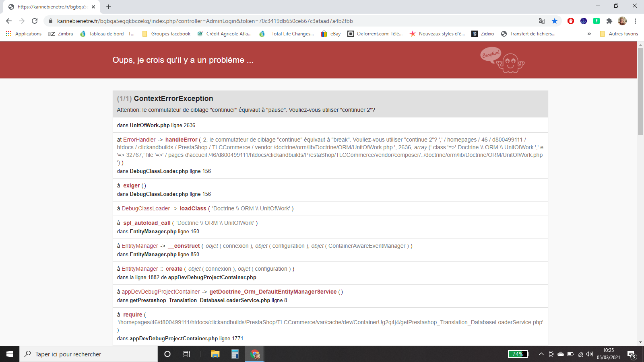This screenshot has height=362, width=644.
Task: Open the Action Center notifications
Action: (631, 354)
